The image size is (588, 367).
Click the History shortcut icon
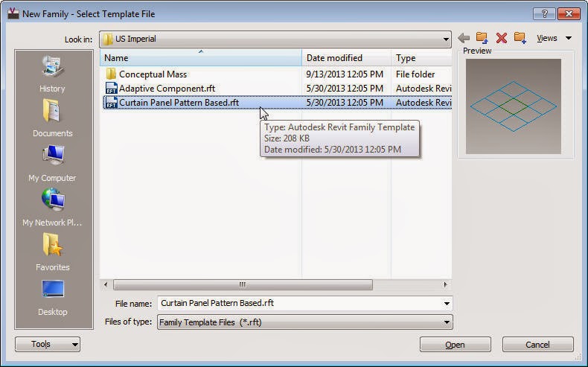tap(53, 68)
